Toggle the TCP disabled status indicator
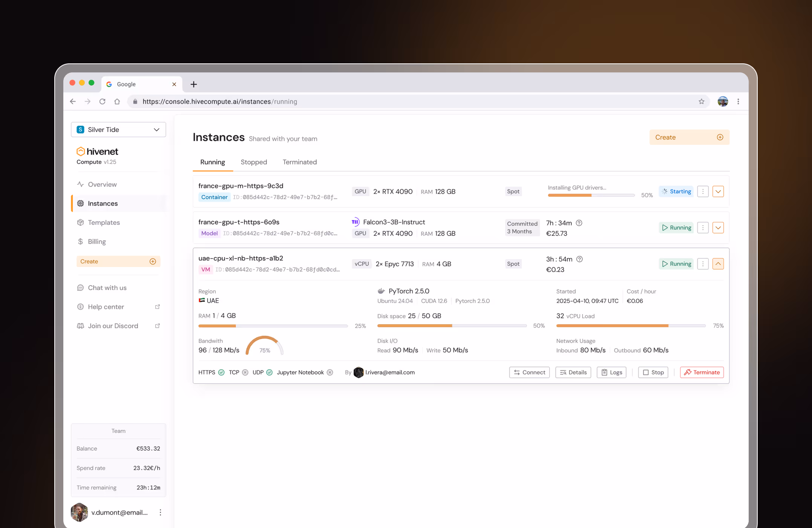This screenshot has height=528, width=812. click(245, 372)
